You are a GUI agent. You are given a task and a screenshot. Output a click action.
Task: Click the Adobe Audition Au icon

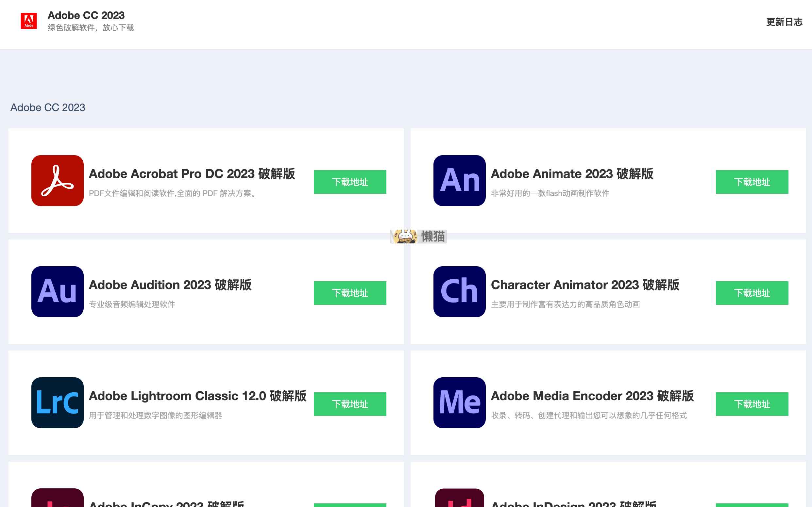(58, 291)
